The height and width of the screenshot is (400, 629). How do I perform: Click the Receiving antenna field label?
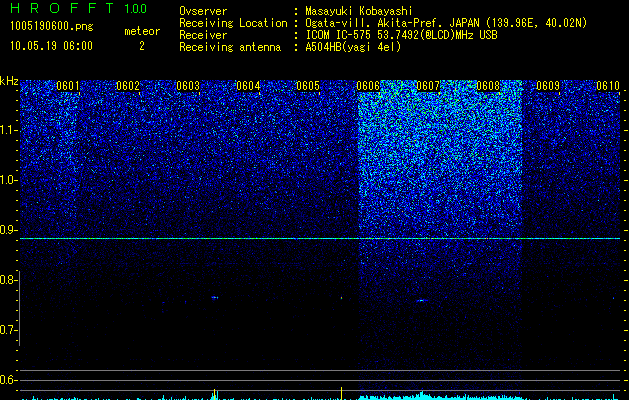click(230, 47)
